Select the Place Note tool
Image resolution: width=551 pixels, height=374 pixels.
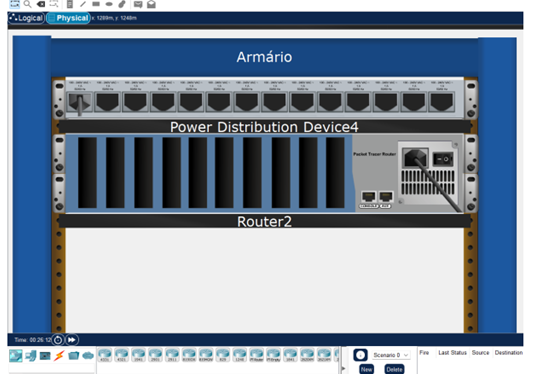click(70, 4)
